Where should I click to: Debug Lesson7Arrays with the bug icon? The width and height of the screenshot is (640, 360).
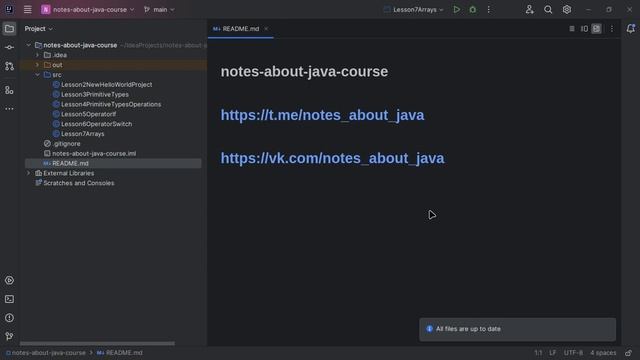[473, 9]
